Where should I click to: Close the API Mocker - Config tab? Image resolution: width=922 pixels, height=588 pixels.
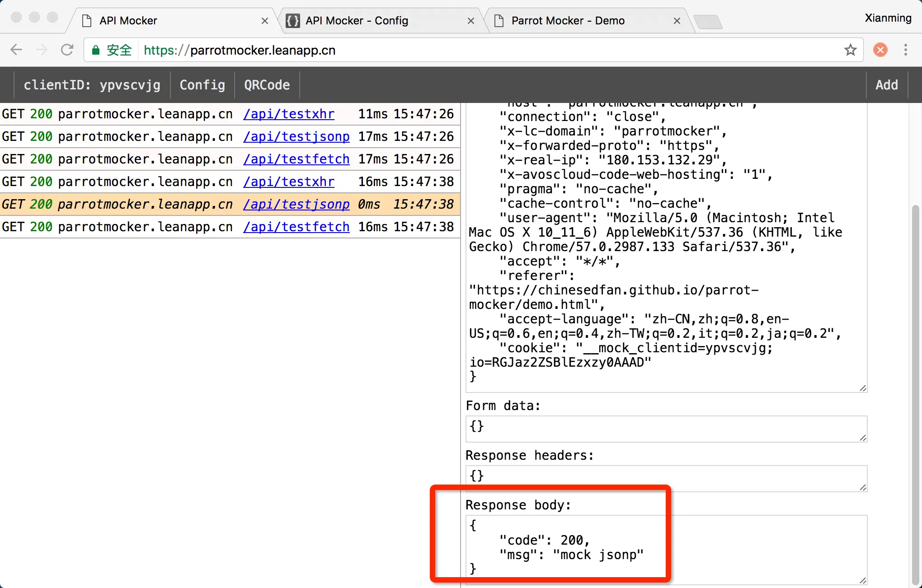[470, 21]
